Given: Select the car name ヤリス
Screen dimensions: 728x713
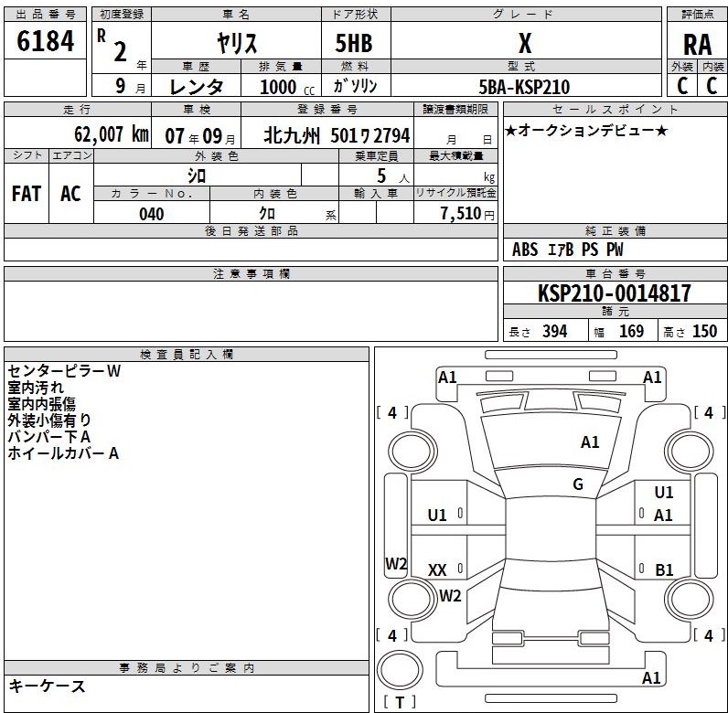Looking at the screenshot, I should click(x=237, y=44).
